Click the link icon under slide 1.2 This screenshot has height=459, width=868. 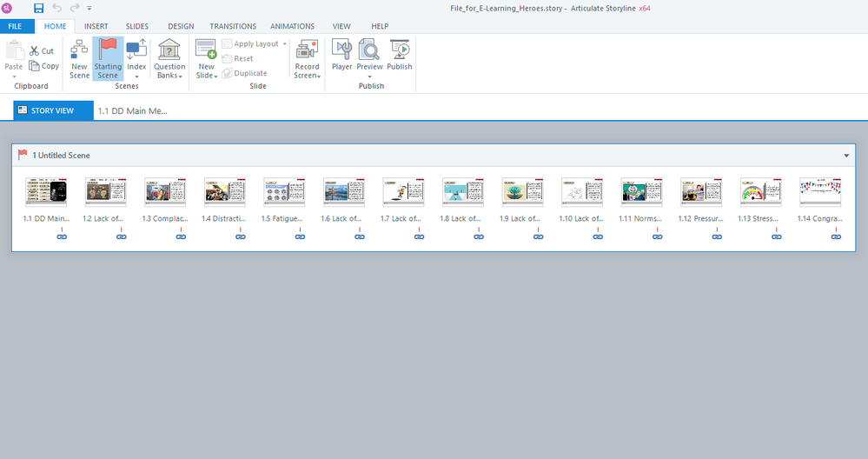pyautogui.click(x=122, y=236)
